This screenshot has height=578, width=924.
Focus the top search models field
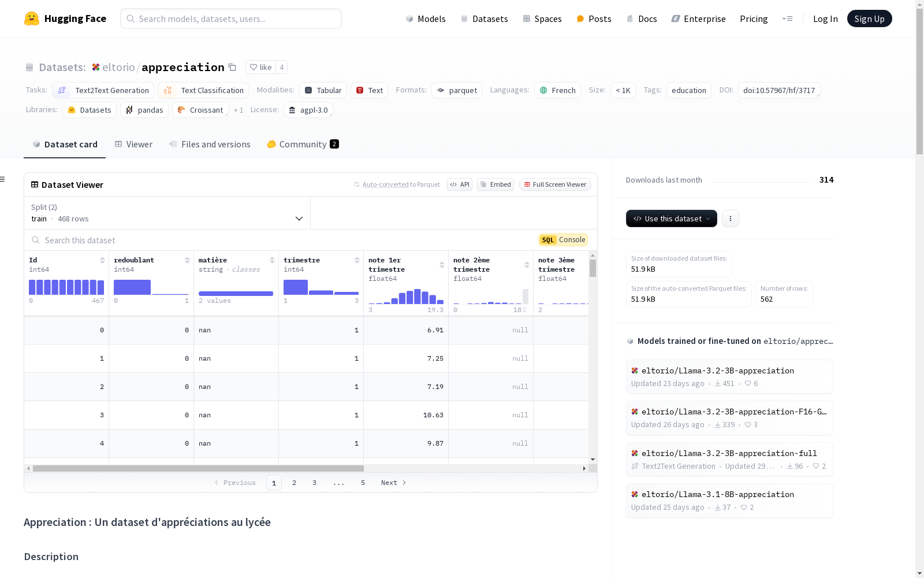click(x=231, y=18)
